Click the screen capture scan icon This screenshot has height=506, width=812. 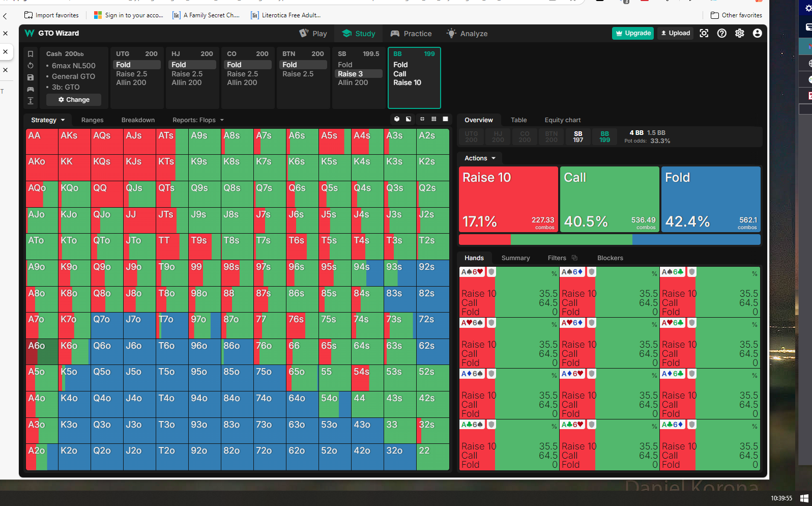click(704, 33)
